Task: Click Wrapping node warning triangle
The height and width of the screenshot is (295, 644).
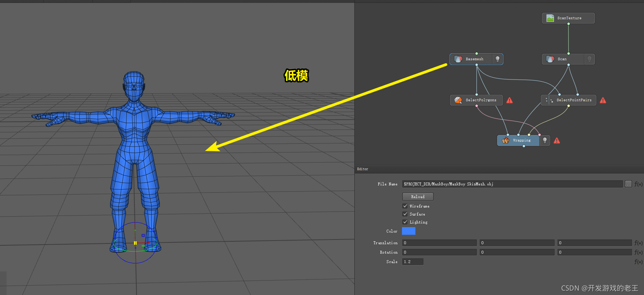Action: (557, 141)
